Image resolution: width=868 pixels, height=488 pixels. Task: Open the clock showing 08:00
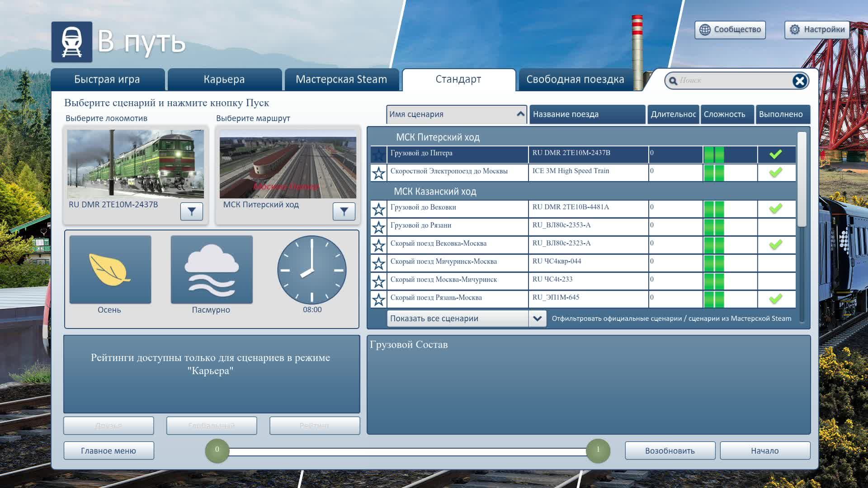coord(312,269)
